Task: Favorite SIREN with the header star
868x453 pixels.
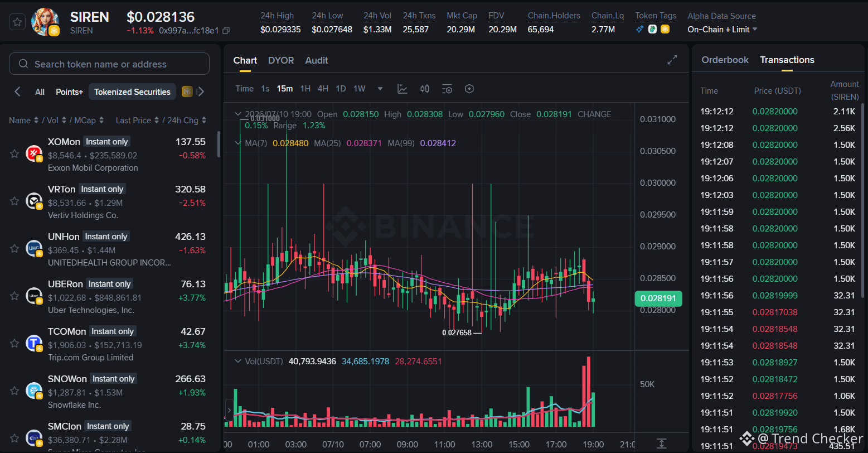Action: [17, 22]
